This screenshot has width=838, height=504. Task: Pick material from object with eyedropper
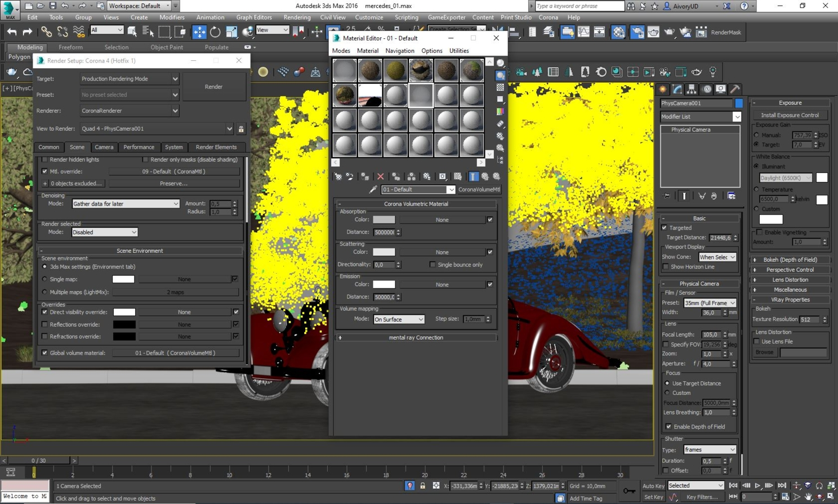[x=373, y=190]
